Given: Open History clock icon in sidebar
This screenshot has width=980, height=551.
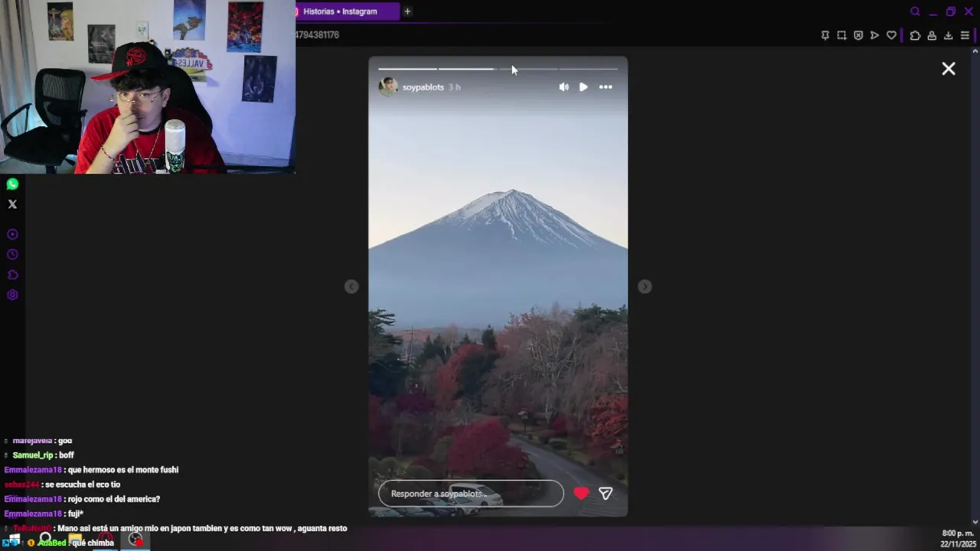Looking at the screenshot, I should pos(12,255).
